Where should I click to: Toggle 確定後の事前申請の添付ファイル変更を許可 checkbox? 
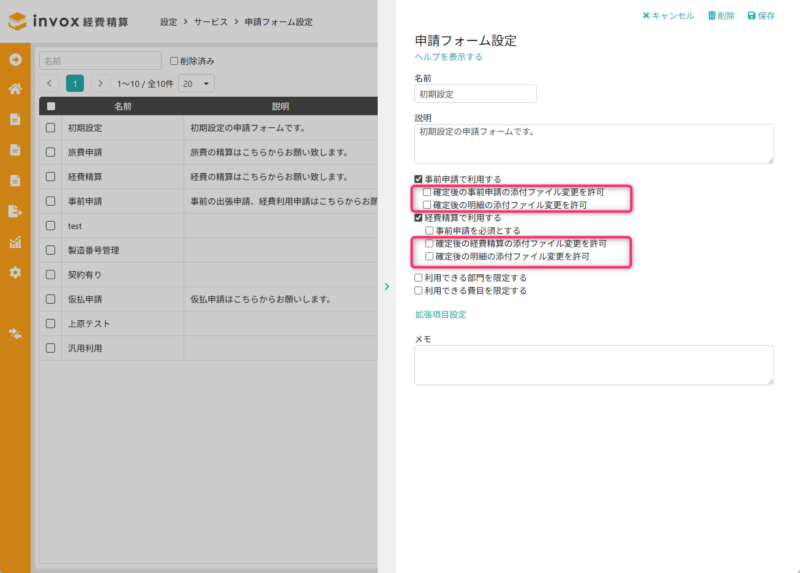pyautogui.click(x=427, y=192)
